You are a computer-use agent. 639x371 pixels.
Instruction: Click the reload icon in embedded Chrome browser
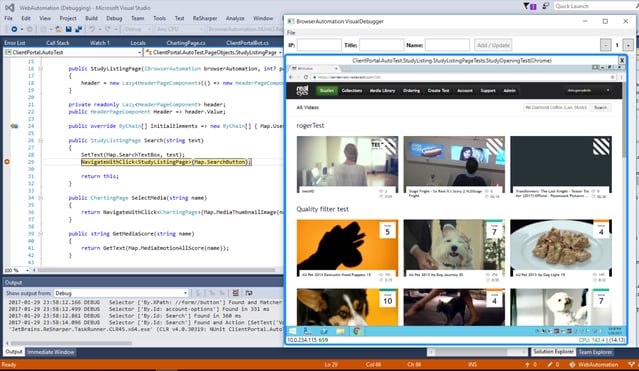pos(306,77)
